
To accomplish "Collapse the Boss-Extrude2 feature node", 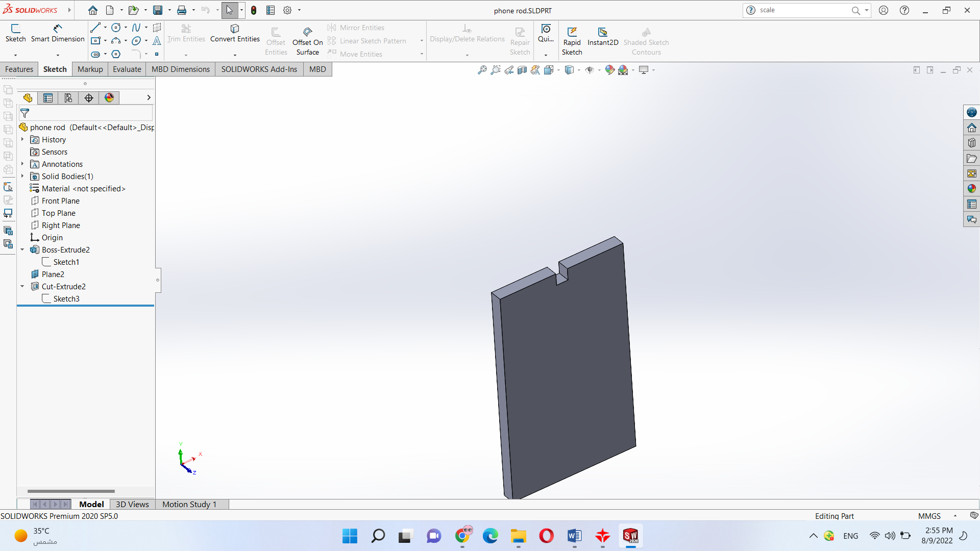I will point(22,249).
